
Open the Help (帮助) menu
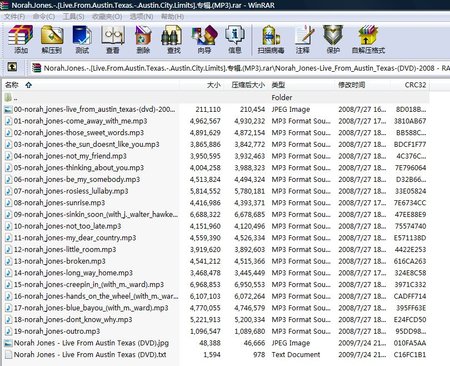tap(172, 17)
